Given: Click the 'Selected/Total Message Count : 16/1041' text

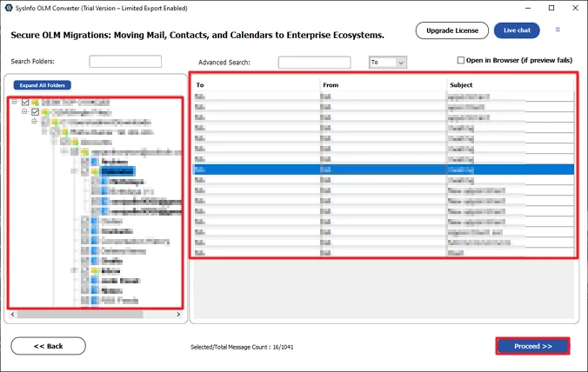Looking at the screenshot, I should (242, 348).
